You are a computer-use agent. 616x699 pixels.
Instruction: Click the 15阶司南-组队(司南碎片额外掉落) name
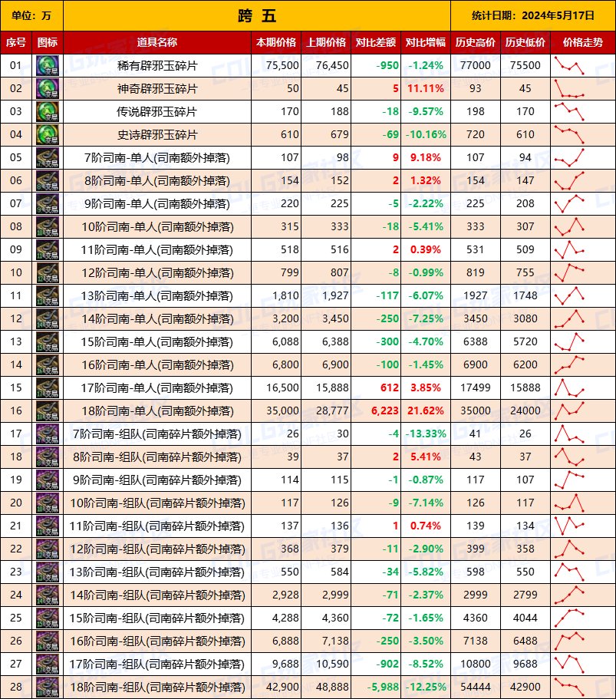point(157,618)
